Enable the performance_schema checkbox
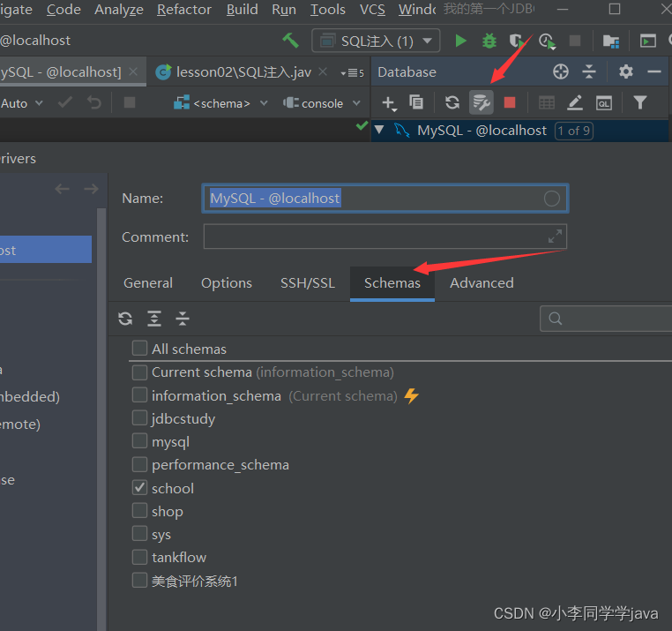This screenshot has height=631, width=672. [x=139, y=464]
